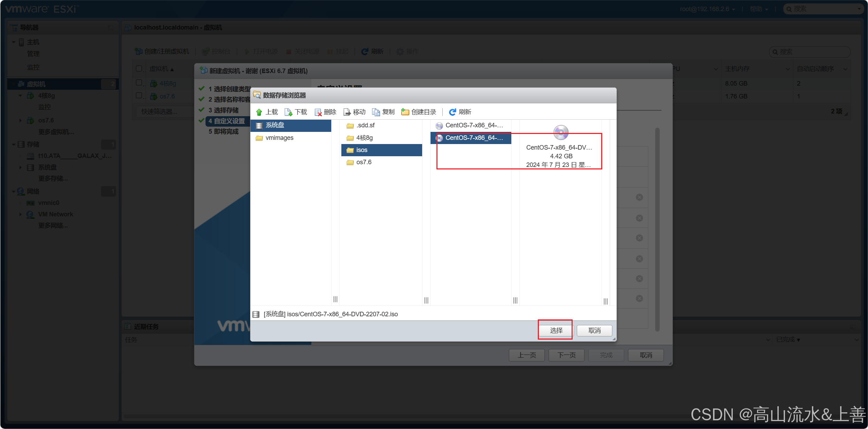Select 监控 under the host in navigator

pyautogui.click(x=33, y=67)
